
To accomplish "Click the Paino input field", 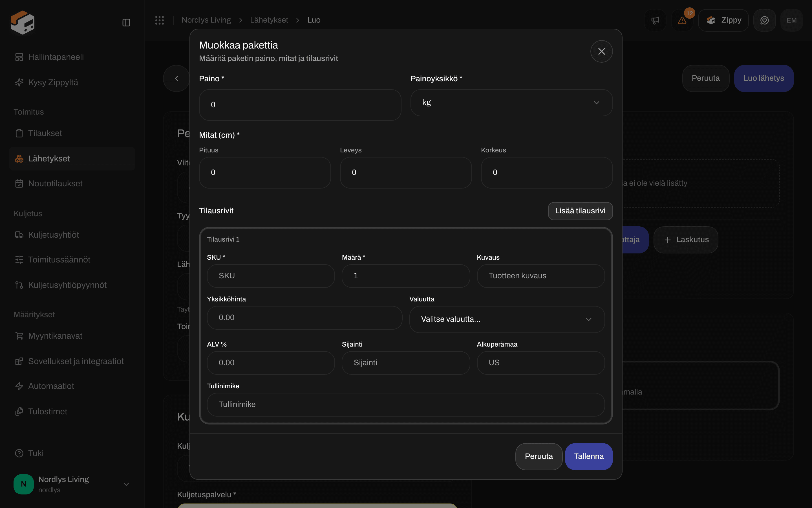I will tap(300, 105).
